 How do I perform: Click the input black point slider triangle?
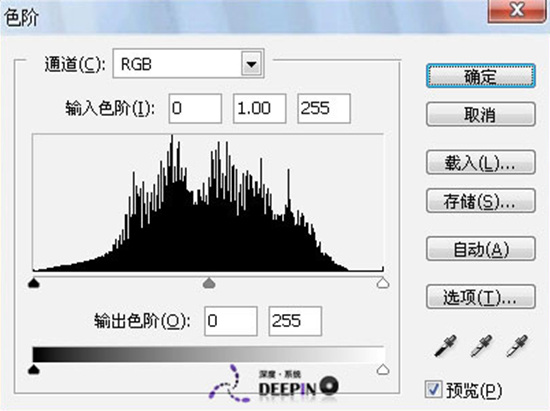pyautogui.click(x=34, y=283)
